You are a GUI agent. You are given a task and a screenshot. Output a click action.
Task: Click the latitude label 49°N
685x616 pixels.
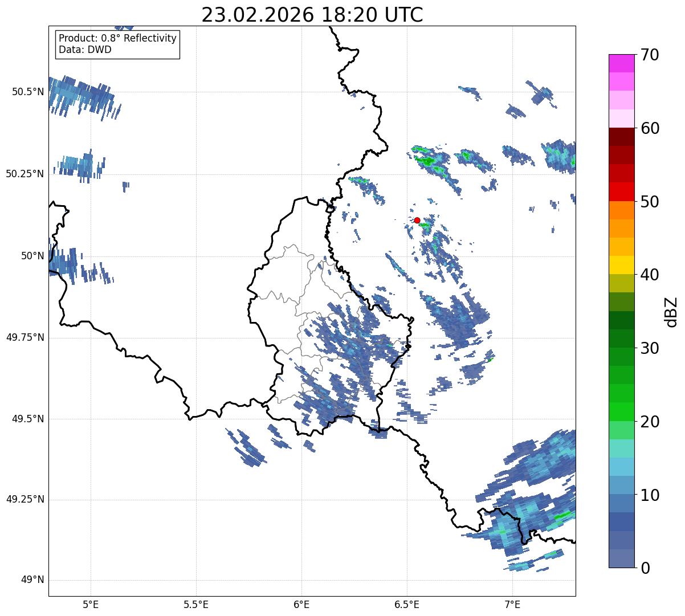point(32,580)
